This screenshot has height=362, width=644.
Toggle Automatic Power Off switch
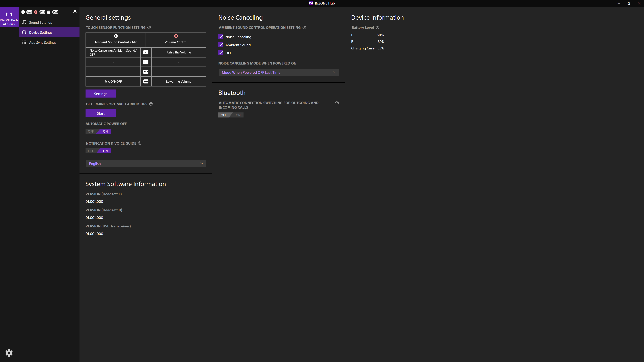tap(98, 131)
